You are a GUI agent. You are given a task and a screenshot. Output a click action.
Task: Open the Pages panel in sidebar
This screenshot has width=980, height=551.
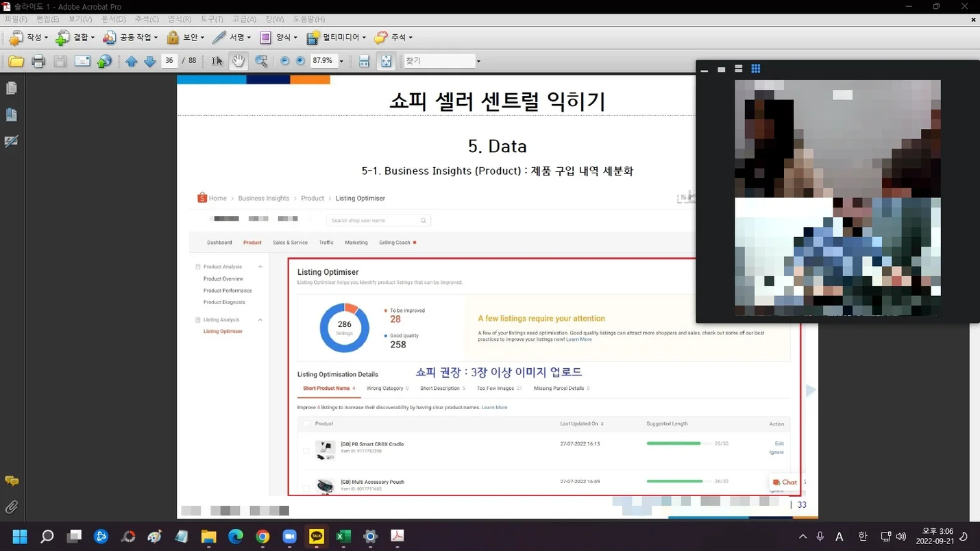11,88
